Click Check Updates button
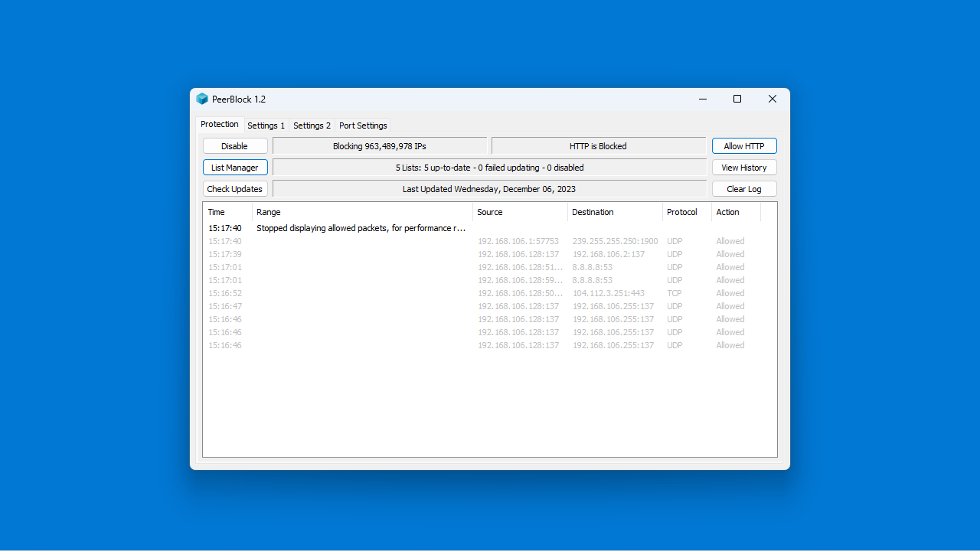Image resolution: width=980 pixels, height=551 pixels. [x=235, y=189]
